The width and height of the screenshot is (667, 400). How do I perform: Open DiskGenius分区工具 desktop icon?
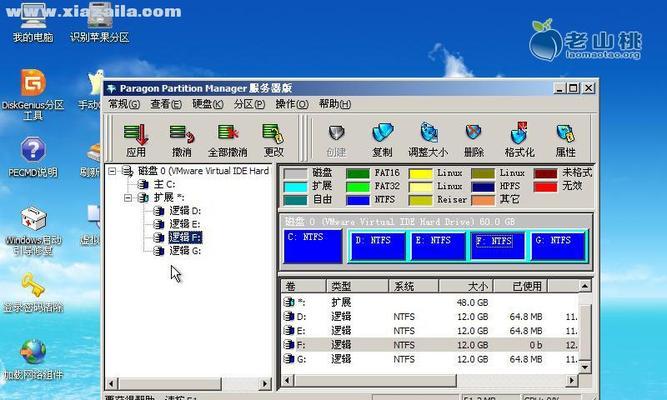[x=33, y=94]
